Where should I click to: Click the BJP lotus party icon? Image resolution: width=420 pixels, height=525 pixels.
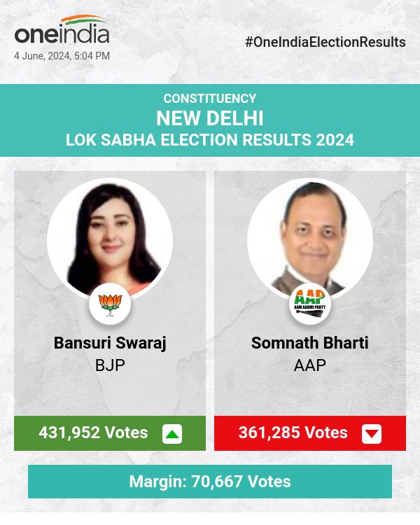(110, 304)
